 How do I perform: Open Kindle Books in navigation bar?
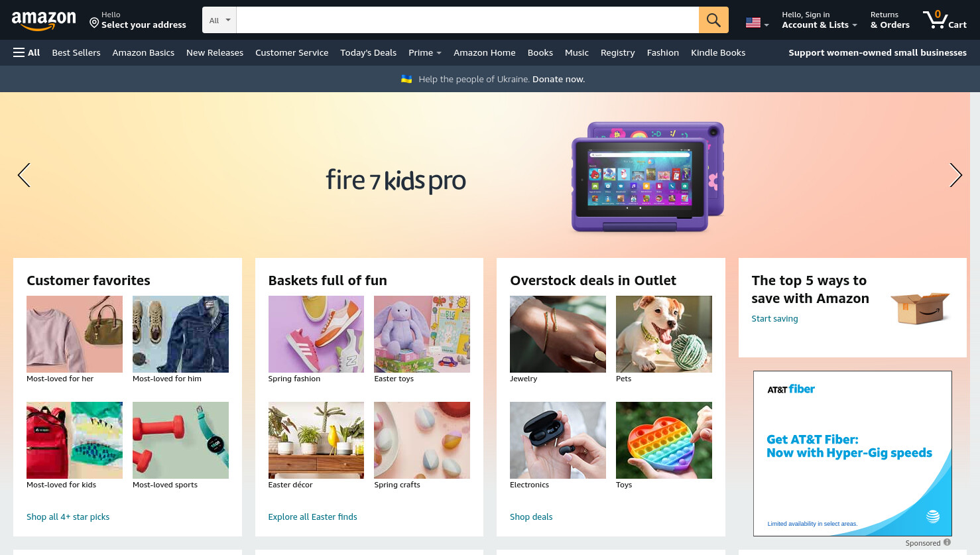pyautogui.click(x=718, y=52)
